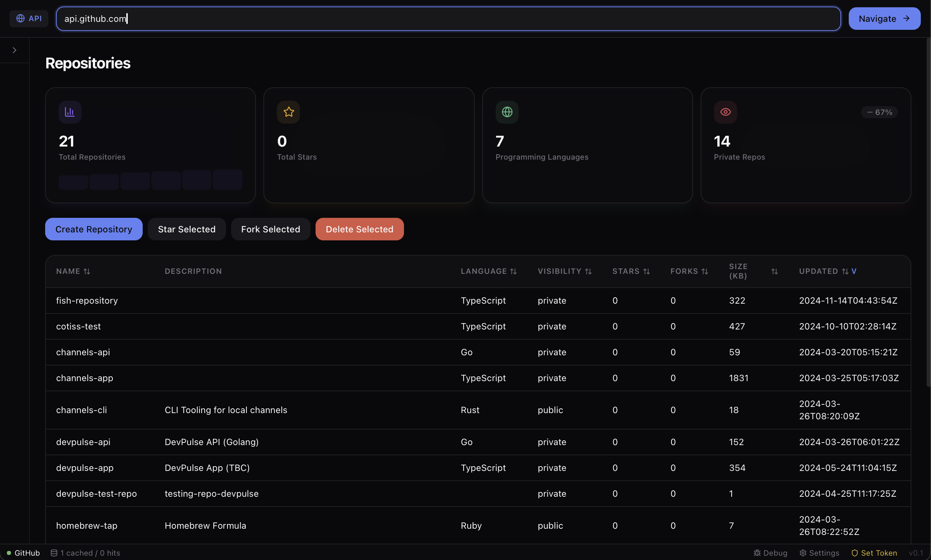Click the vertical scrollbar
Viewport: 931px width, 560px height.
pyautogui.click(x=928, y=213)
